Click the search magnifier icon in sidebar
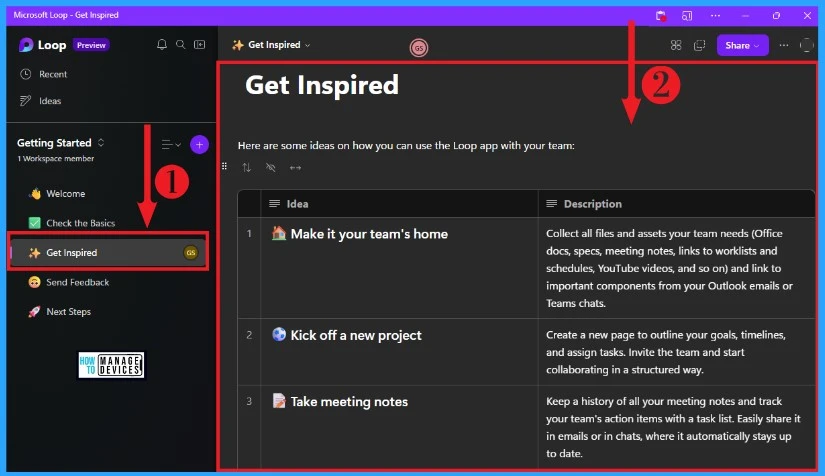 tap(180, 45)
